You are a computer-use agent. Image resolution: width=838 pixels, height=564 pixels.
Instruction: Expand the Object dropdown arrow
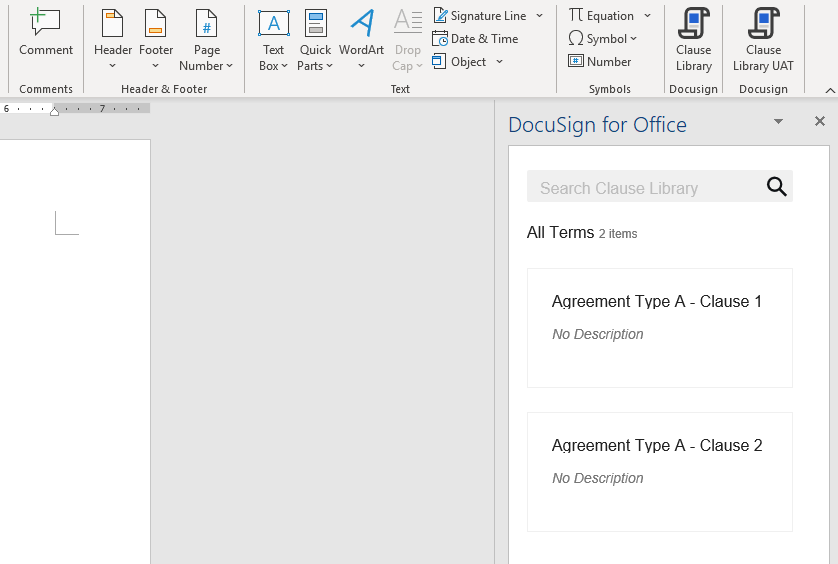click(499, 61)
